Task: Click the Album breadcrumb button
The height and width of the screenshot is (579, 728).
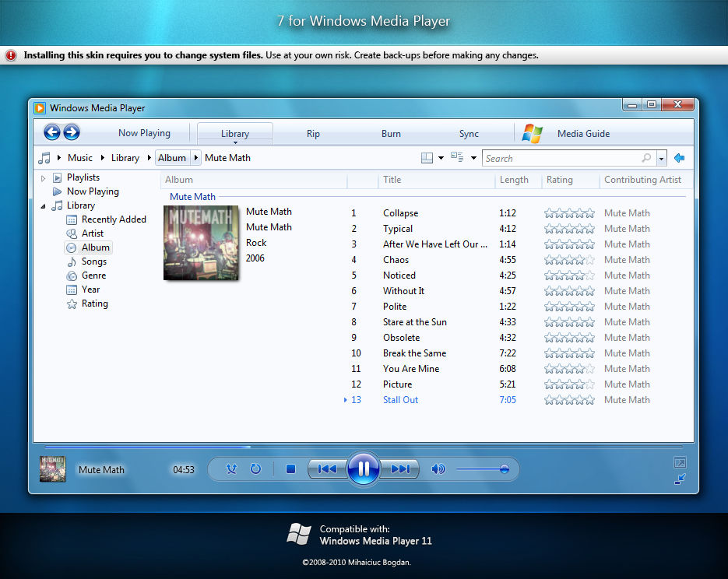Action: [172, 158]
